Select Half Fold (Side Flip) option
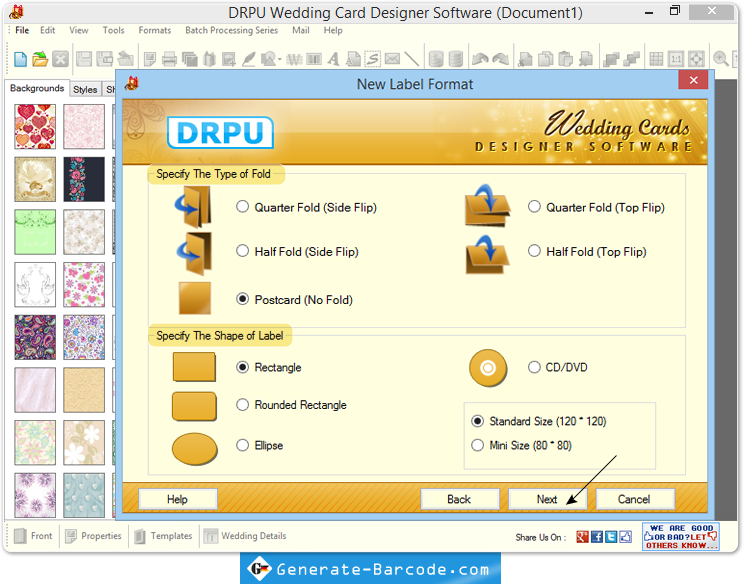 tap(242, 250)
